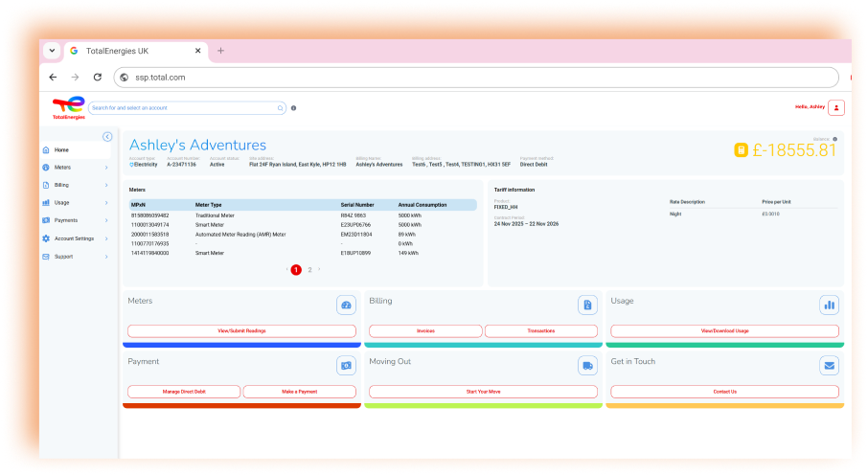Expand the Usage sidebar submenu chevron
The width and height of the screenshot is (868, 475).
click(x=106, y=203)
